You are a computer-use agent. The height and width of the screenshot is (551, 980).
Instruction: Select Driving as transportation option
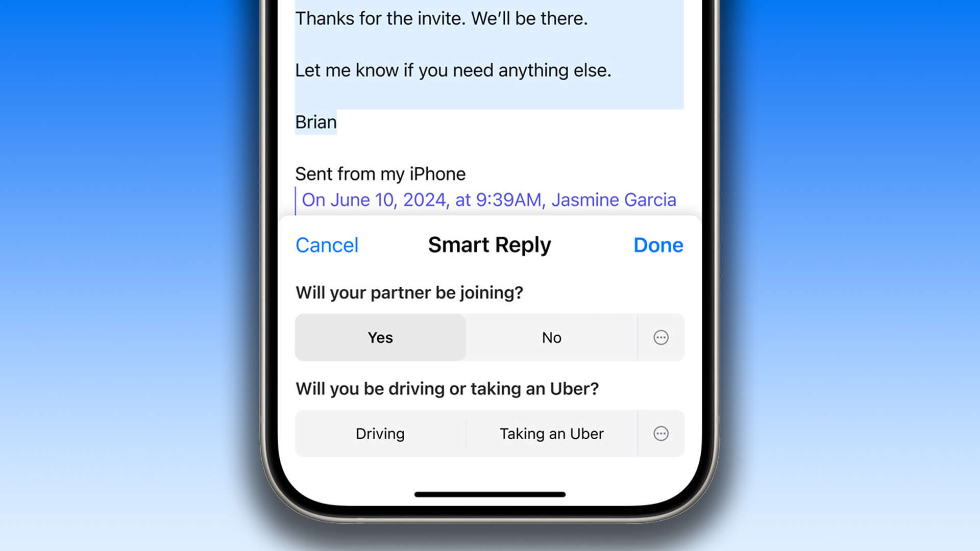380,433
